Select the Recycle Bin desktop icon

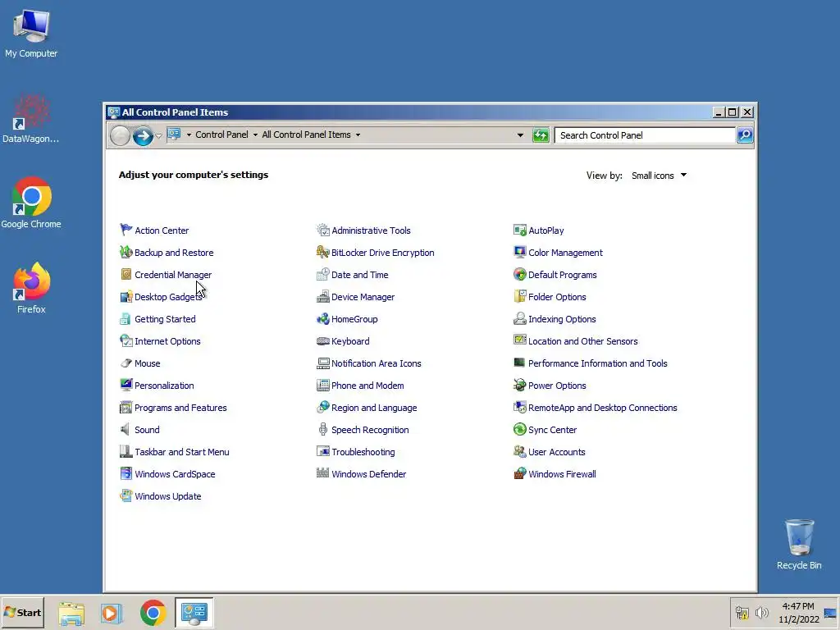(799, 545)
